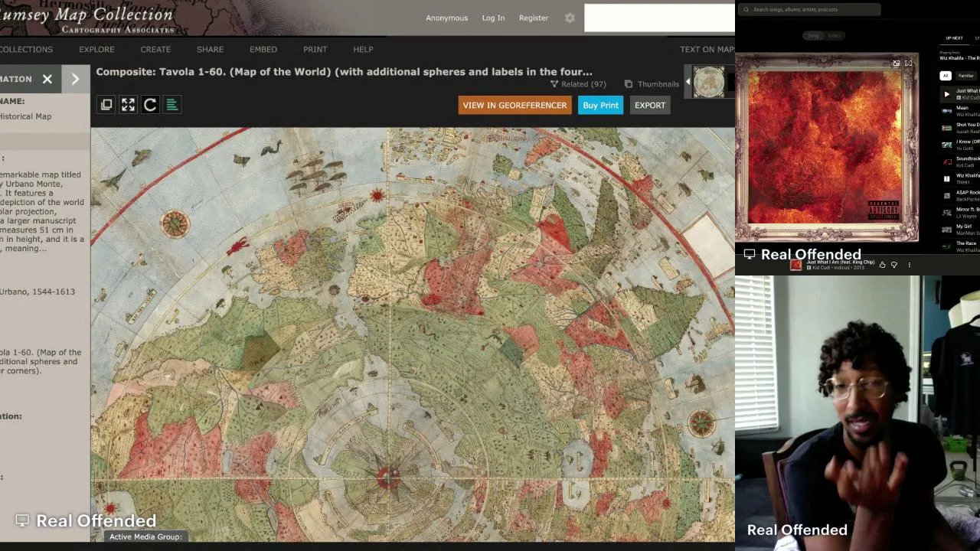Like the current song with thumbs up

click(x=882, y=265)
